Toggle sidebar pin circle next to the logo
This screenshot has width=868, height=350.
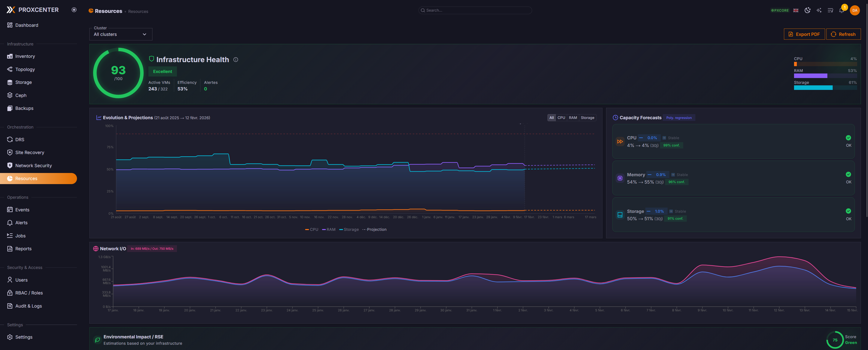click(74, 10)
